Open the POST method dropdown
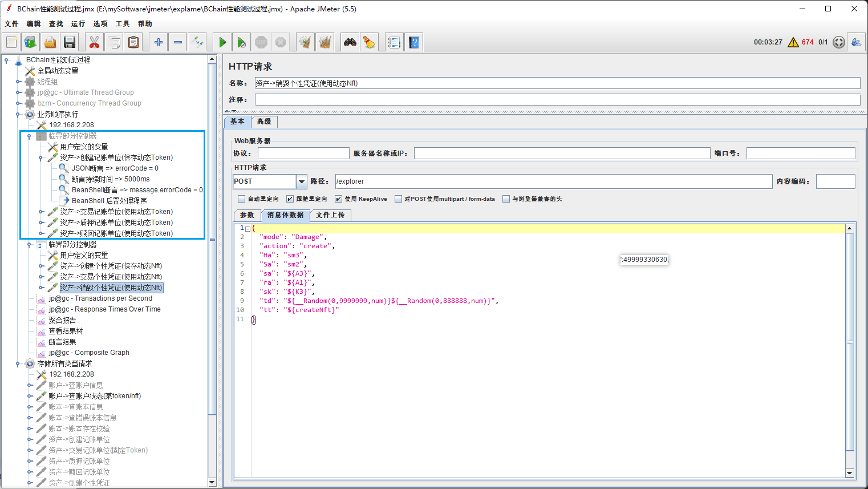Image resolution: width=868 pixels, height=489 pixels. coord(301,181)
